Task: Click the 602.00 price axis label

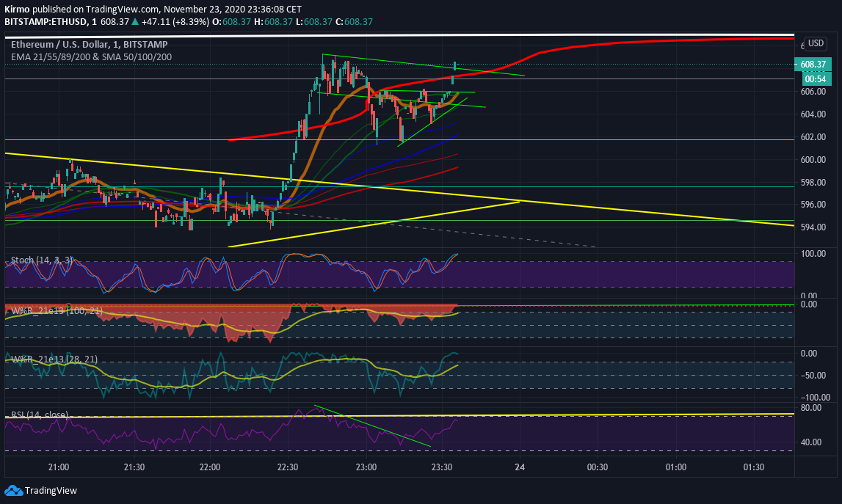Action: point(813,137)
